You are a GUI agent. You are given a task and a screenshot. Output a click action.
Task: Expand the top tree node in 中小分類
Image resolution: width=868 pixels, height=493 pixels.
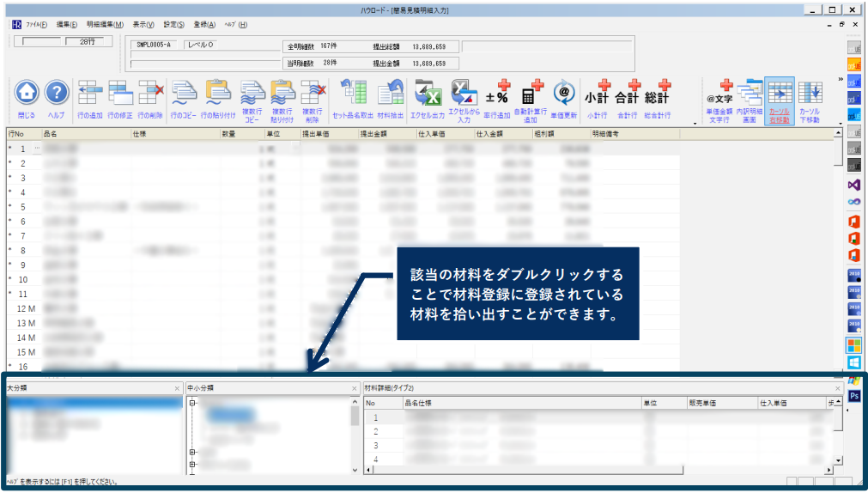(192, 402)
